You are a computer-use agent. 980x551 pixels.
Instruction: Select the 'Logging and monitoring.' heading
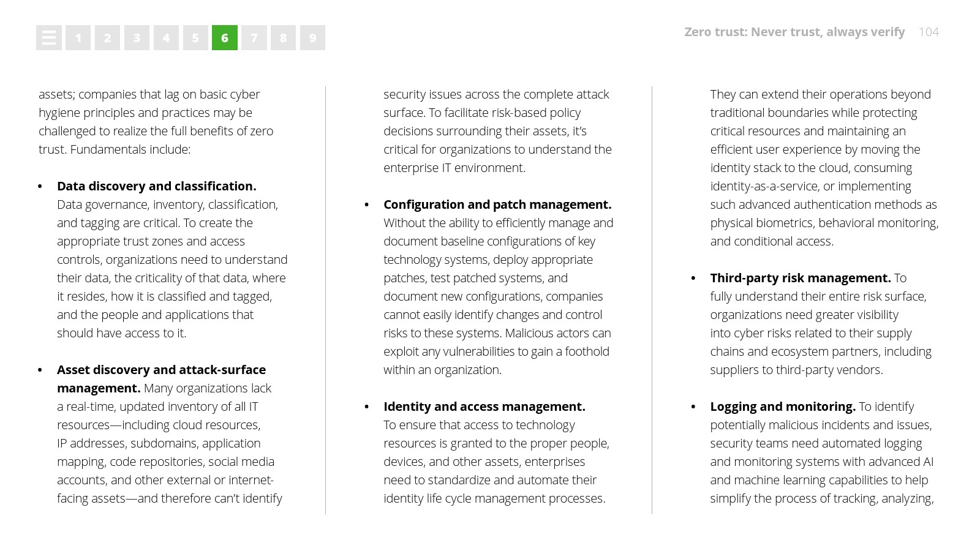[782, 407]
